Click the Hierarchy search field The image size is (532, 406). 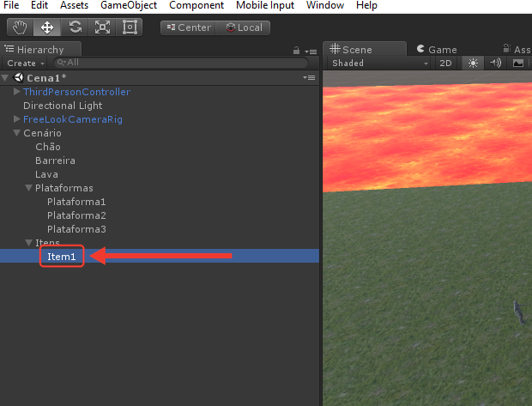click(x=181, y=63)
